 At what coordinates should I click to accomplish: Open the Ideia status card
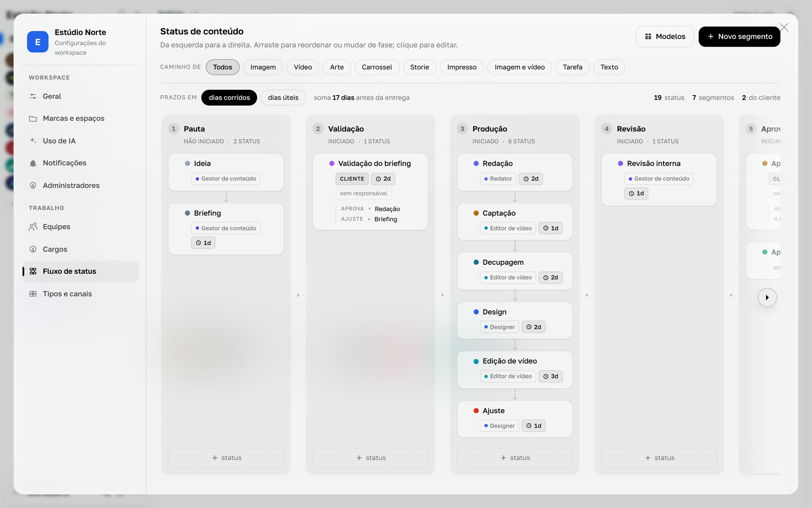point(226,172)
